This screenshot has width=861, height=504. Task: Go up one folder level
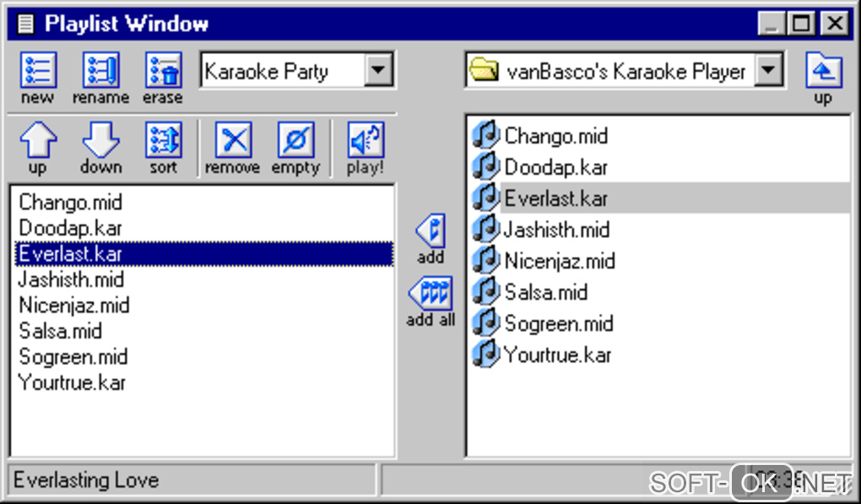(824, 70)
